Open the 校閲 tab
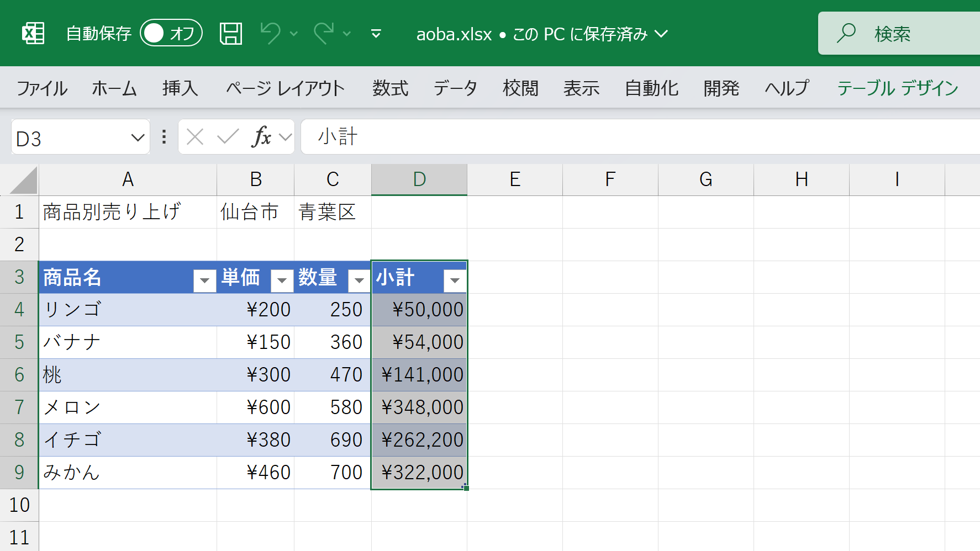Screen dimensions: 980x551 click(x=520, y=88)
